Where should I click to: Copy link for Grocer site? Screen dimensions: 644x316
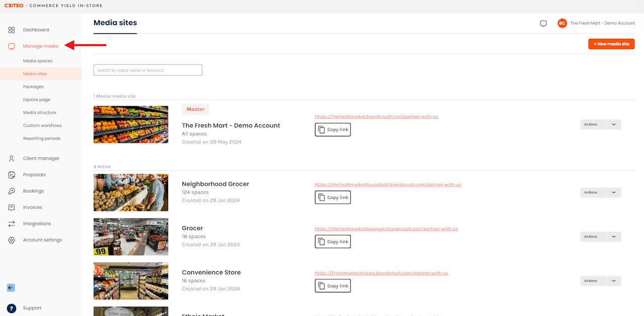tap(333, 242)
